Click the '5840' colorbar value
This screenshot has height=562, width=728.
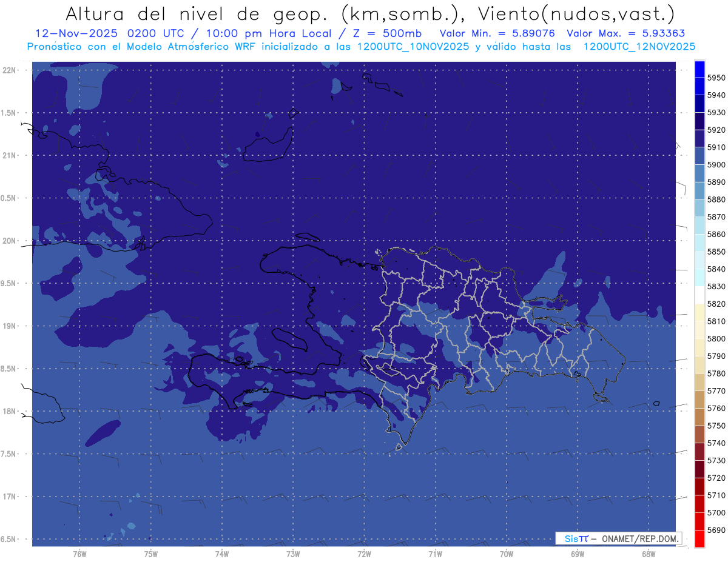[x=716, y=269]
